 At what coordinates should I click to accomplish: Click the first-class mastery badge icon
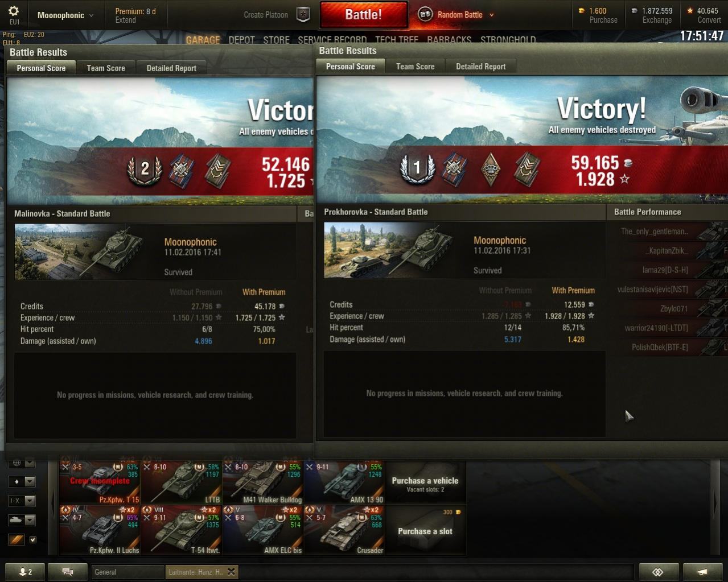click(418, 167)
